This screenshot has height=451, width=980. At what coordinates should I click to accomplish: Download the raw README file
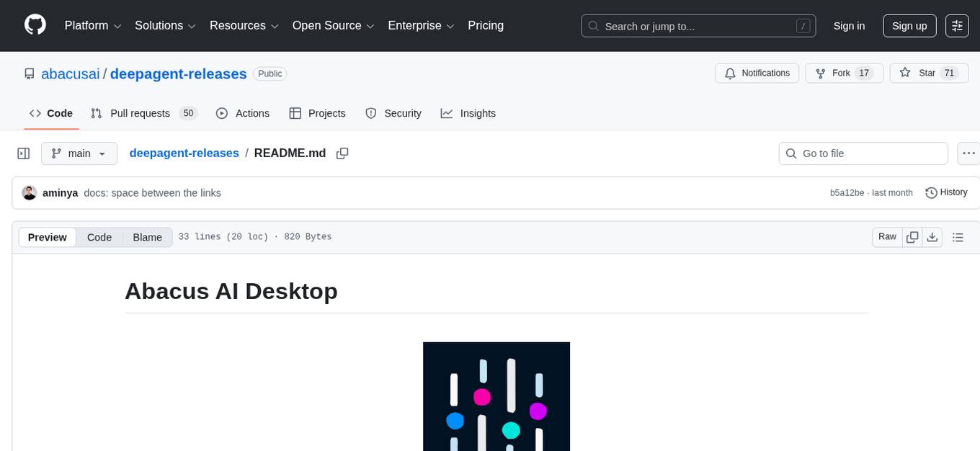(932, 236)
